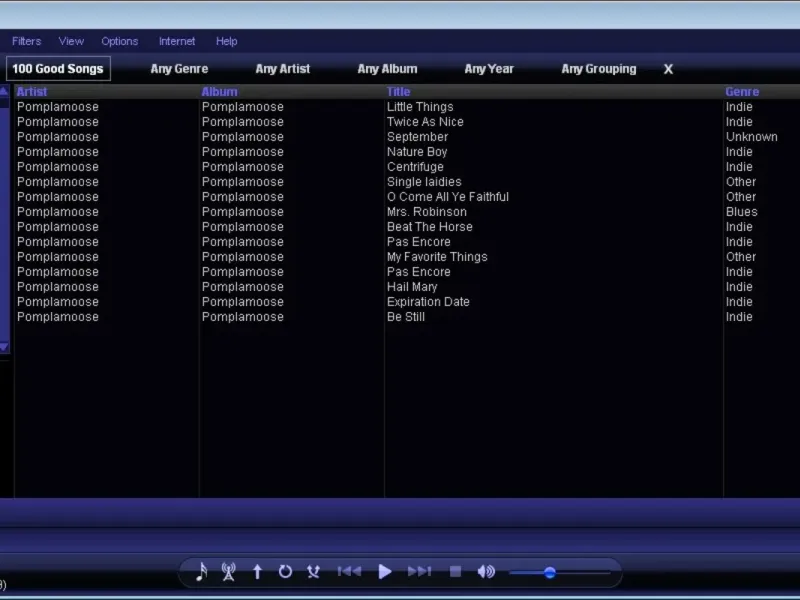Start playback with Play button
The width and height of the screenshot is (800, 600).
tap(385, 571)
